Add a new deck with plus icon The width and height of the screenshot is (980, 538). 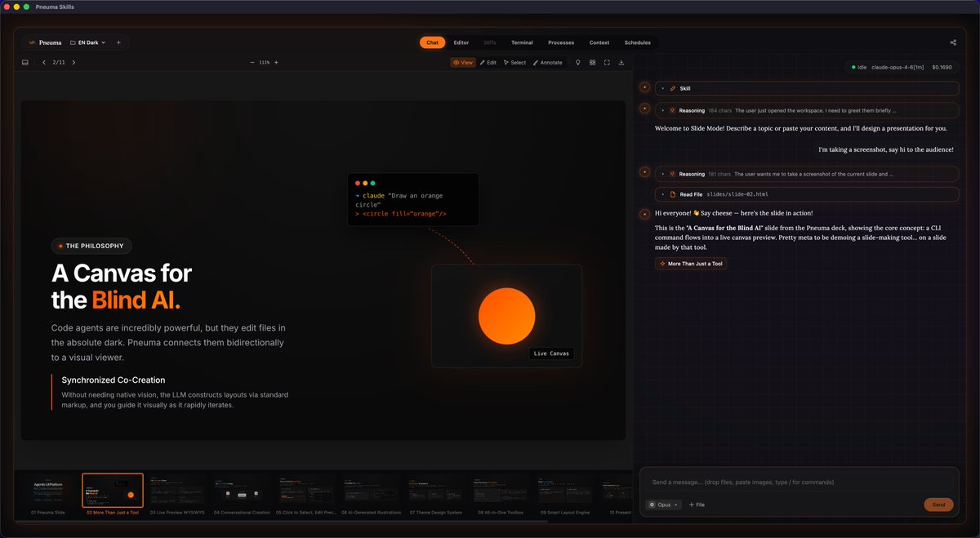point(118,42)
